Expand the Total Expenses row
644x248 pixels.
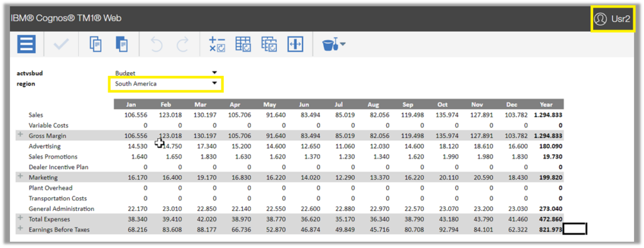(20, 218)
